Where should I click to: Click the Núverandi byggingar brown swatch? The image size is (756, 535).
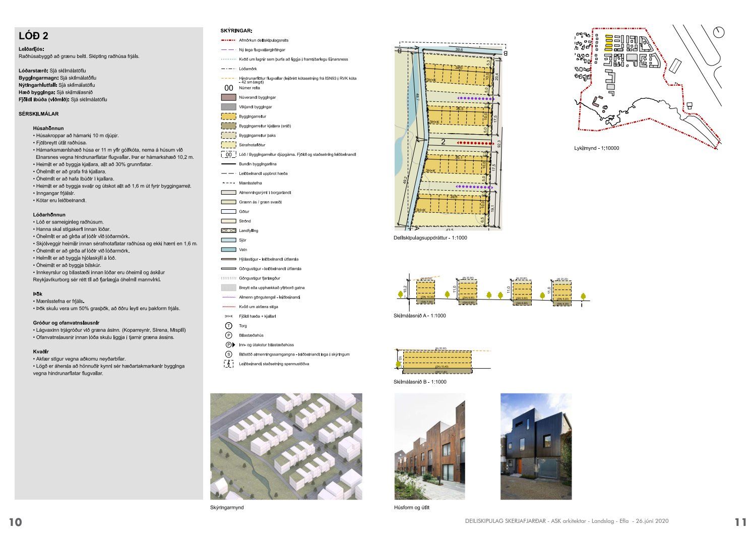point(228,97)
